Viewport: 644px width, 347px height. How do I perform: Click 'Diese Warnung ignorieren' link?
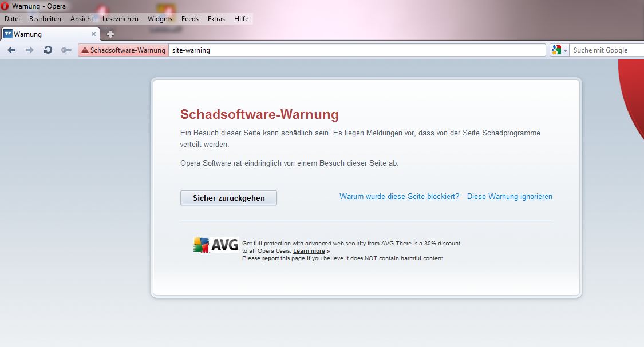pyautogui.click(x=509, y=197)
